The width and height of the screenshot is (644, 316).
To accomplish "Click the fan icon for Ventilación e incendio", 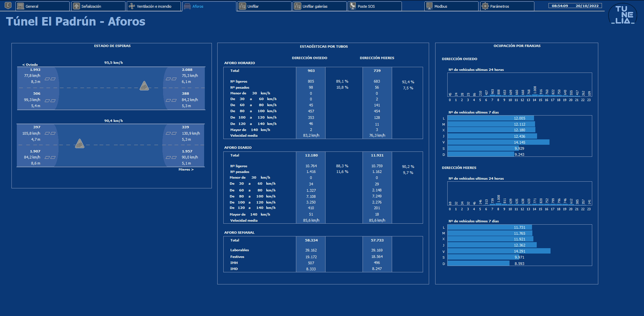I will [132, 6].
